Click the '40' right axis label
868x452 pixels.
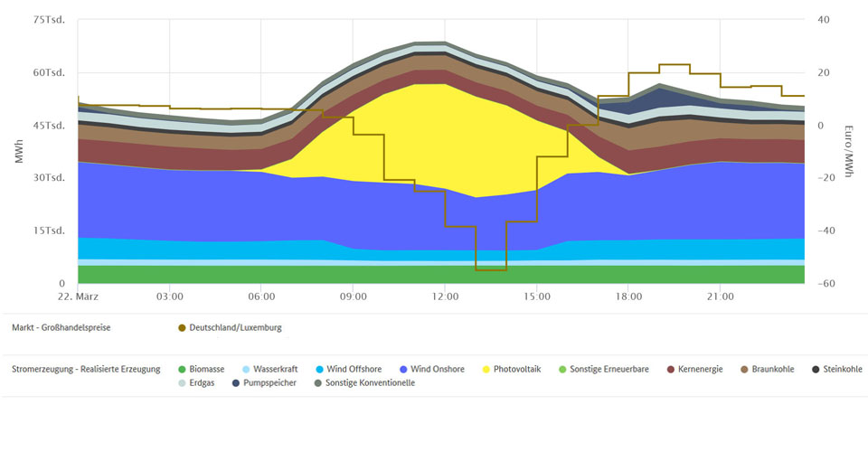[x=824, y=20]
